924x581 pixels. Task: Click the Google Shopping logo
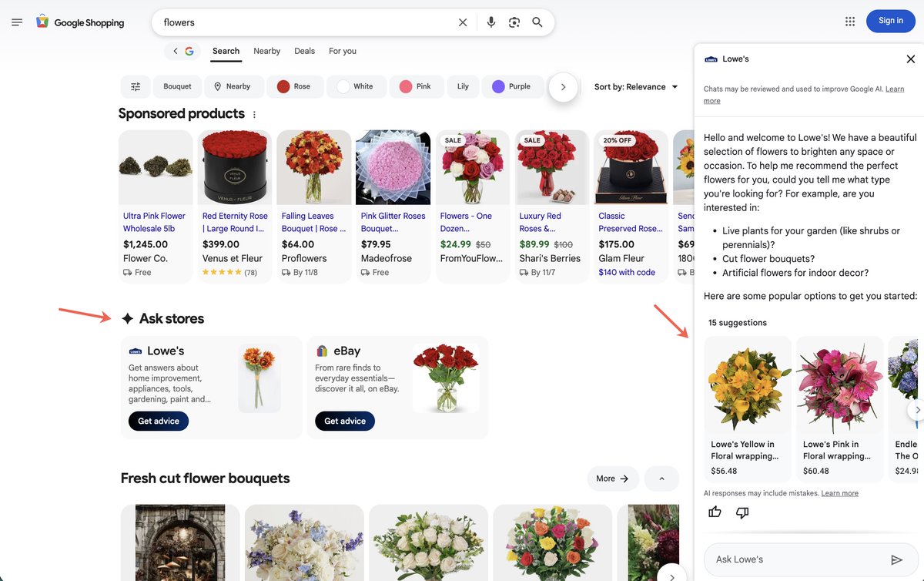point(79,22)
